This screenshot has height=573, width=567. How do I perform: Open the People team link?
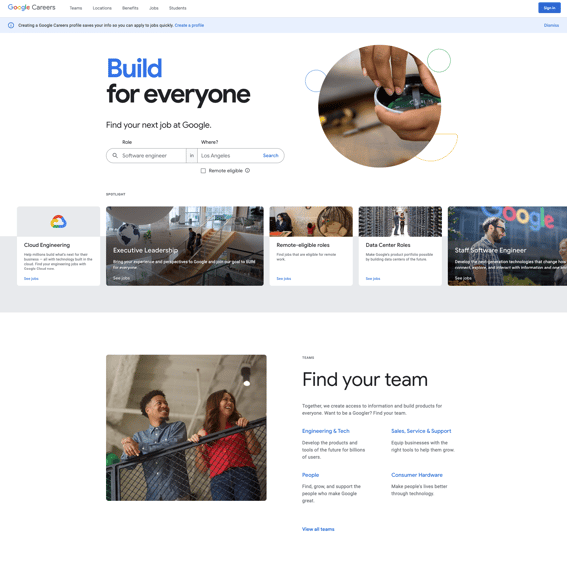(311, 475)
